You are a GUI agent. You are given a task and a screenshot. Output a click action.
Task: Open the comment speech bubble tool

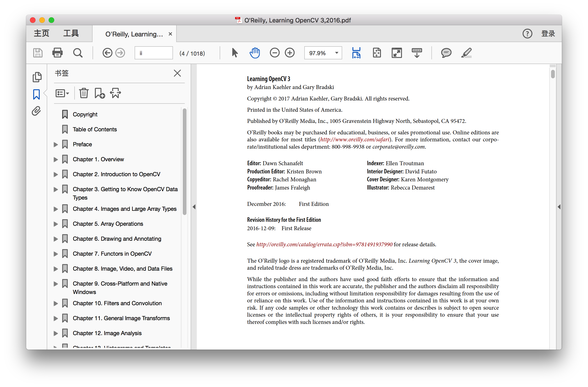pos(446,53)
